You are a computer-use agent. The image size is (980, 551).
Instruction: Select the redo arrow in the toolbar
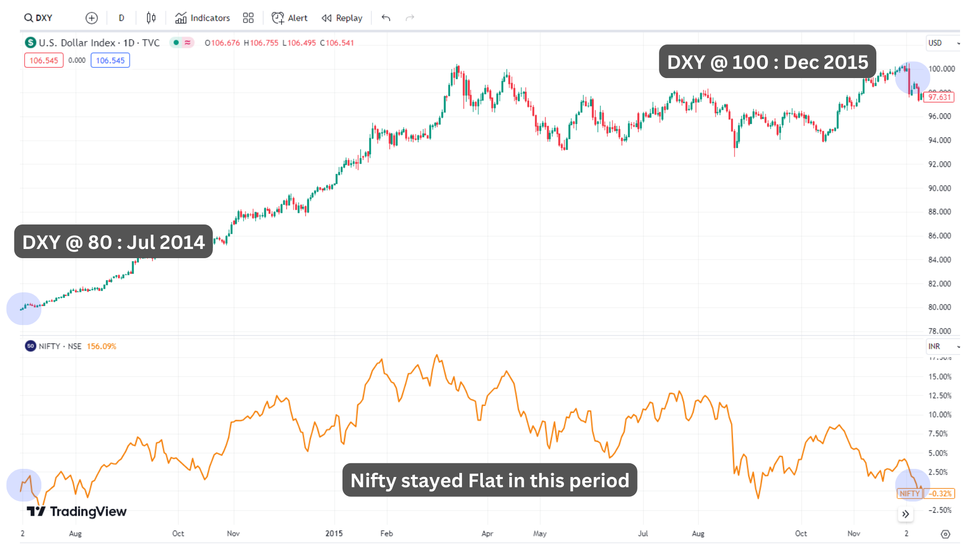409,18
